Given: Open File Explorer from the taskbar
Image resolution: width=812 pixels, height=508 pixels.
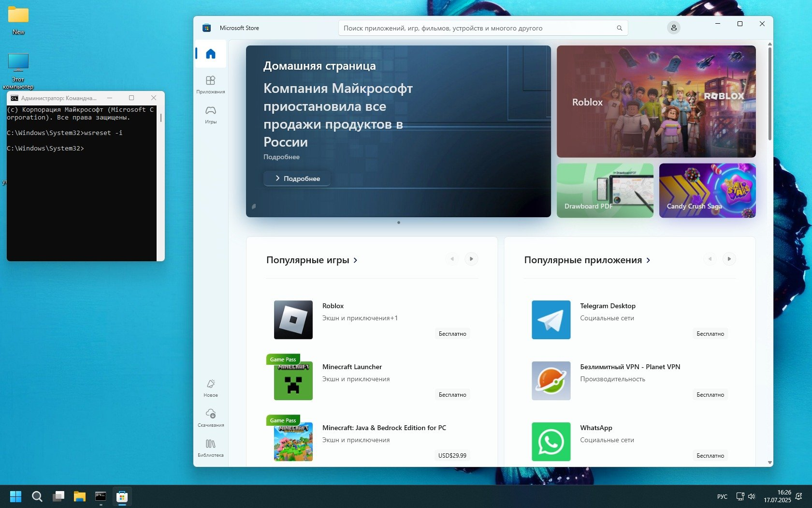Looking at the screenshot, I should point(80,496).
